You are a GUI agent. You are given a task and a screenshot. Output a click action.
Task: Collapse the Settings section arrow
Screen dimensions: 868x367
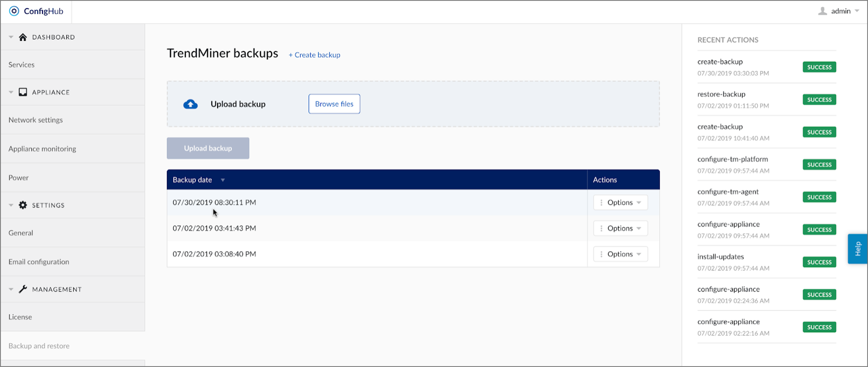pyautogui.click(x=11, y=205)
